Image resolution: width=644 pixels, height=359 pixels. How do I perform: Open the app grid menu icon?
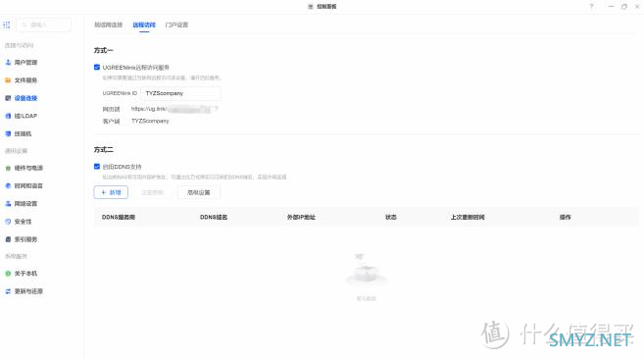(7, 26)
